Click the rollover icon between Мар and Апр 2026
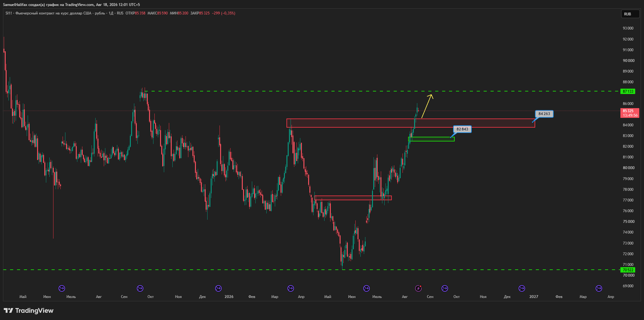The width and height of the screenshot is (644, 320). coord(291,288)
